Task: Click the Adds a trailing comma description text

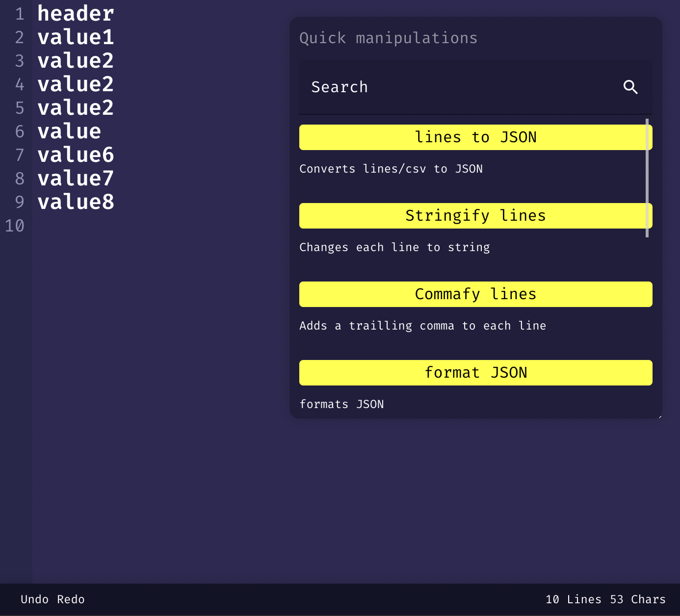Action: click(x=422, y=326)
